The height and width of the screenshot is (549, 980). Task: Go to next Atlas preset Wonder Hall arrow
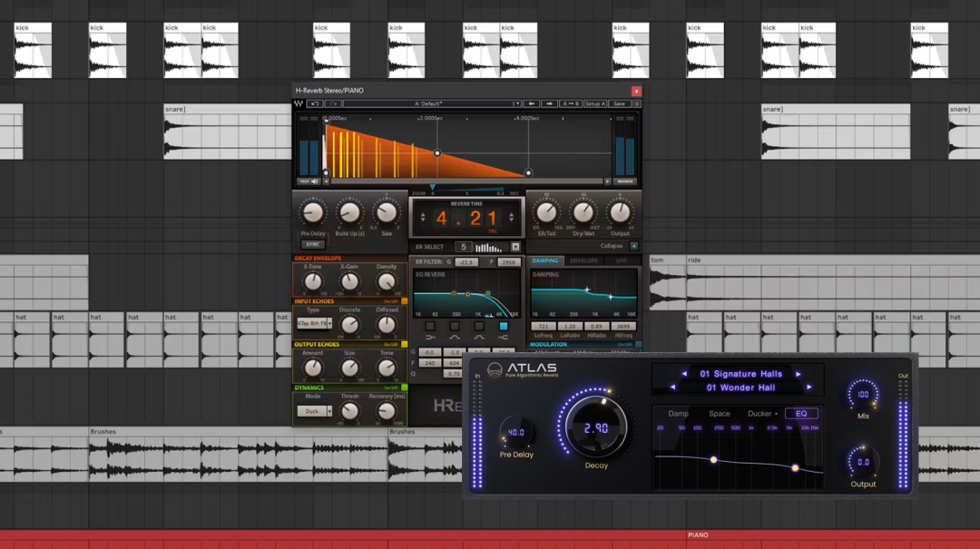coord(809,387)
